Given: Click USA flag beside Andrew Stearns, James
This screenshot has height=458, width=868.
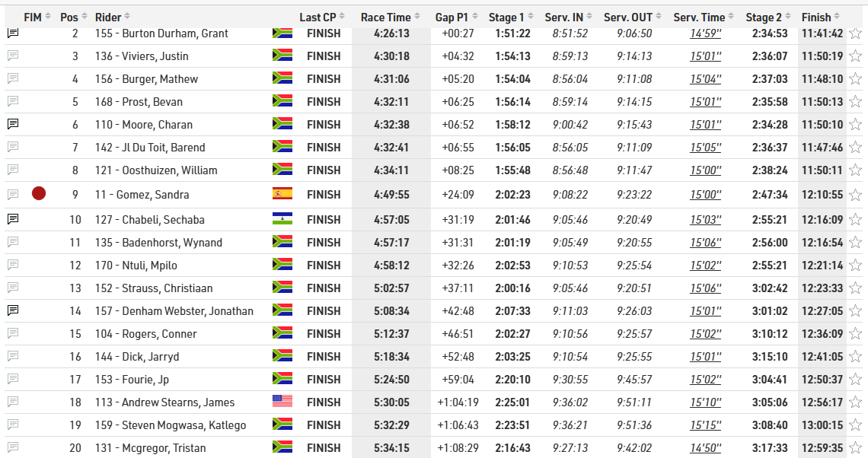Looking at the screenshot, I should tap(282, 402).
